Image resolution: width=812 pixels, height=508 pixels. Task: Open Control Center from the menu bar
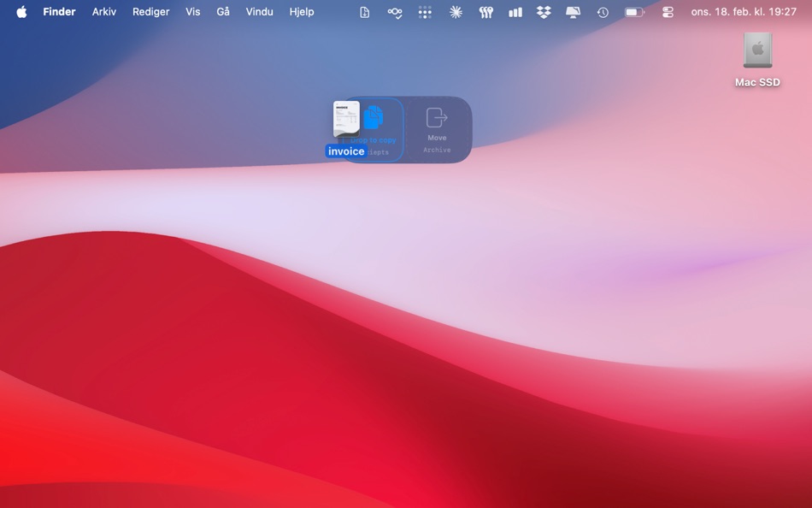pyautogui.click(x=667, y=12)
